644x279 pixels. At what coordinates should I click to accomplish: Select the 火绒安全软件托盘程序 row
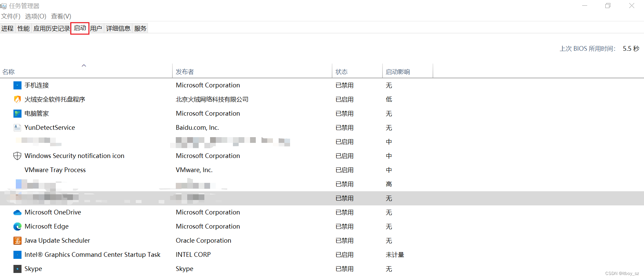[x=322, y=99]
